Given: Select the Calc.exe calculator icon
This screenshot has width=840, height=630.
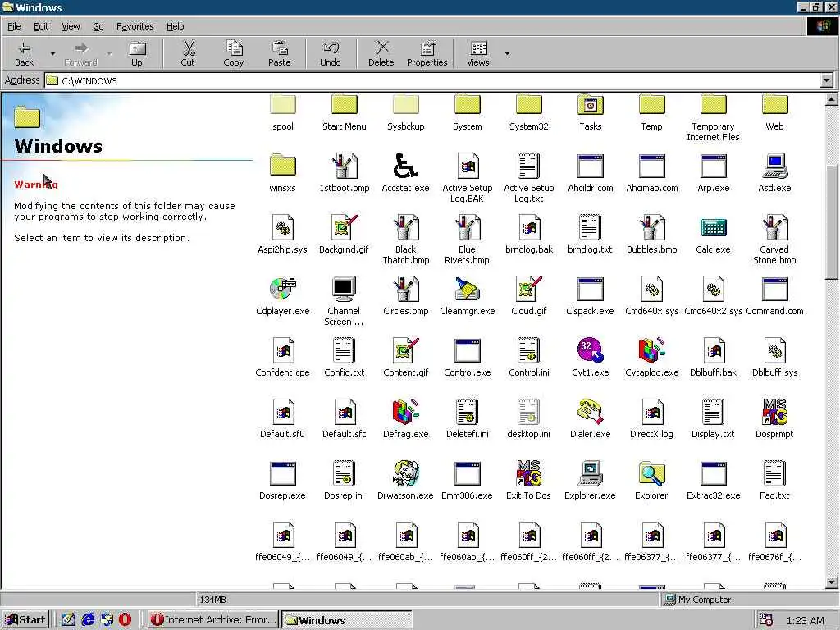Looking at the screenshot, I should 713,228.
